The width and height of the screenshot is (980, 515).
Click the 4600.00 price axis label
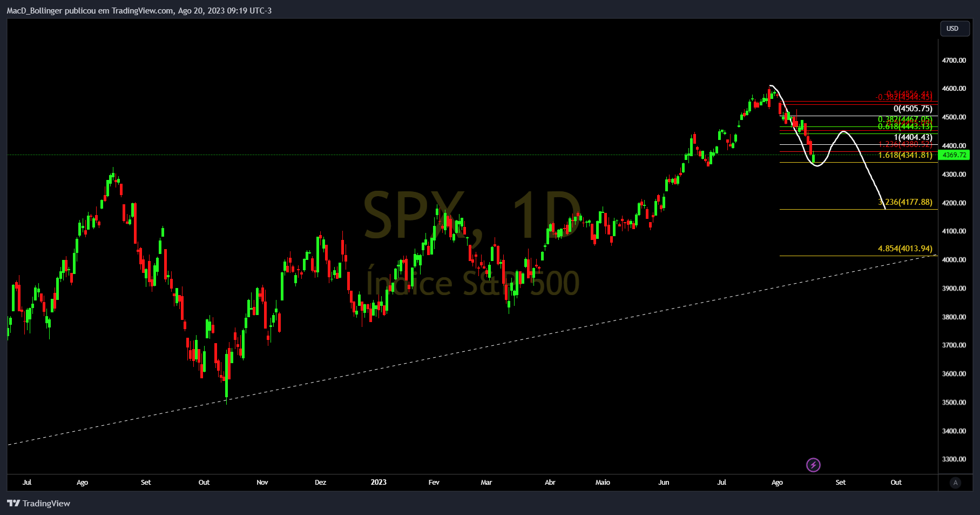[x=954, y=89]
